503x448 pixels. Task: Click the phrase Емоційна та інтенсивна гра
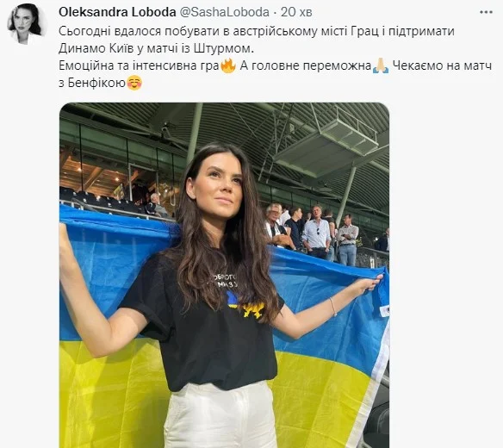coord(139,65)
